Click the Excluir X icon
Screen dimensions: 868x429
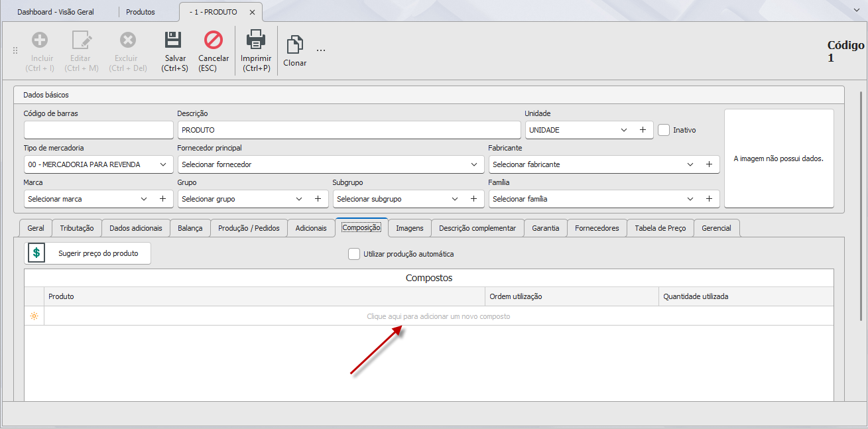point(128,40)
